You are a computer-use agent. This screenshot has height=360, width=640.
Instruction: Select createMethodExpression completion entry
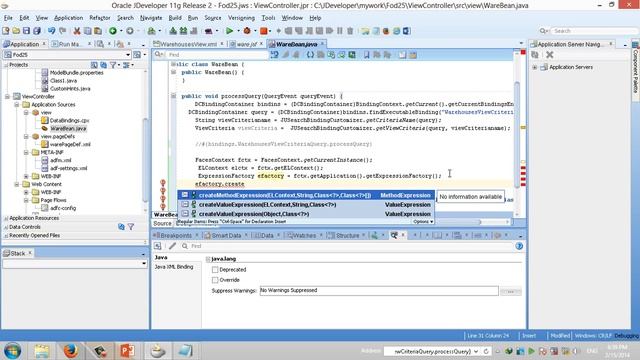[x=306, y=196]
